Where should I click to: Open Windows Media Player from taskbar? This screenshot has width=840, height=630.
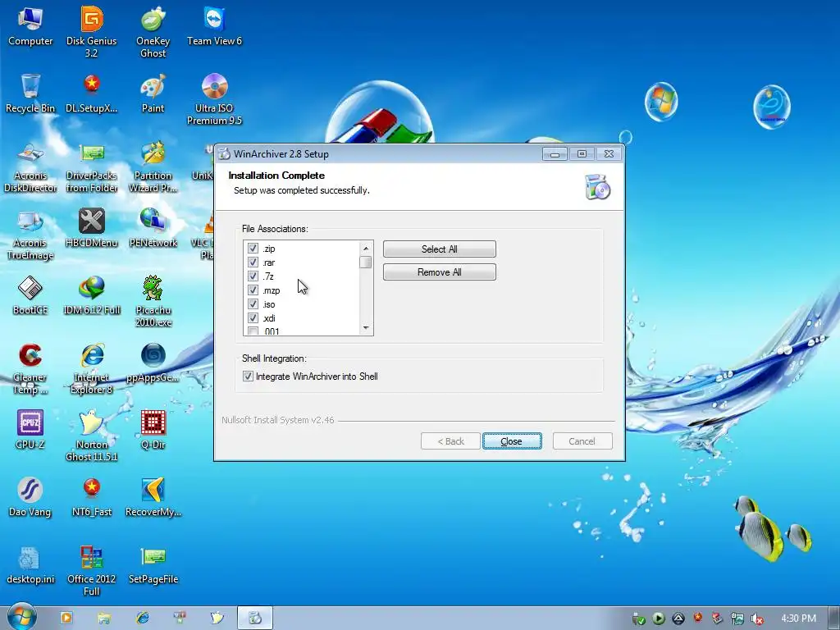[x=66, y=618]
